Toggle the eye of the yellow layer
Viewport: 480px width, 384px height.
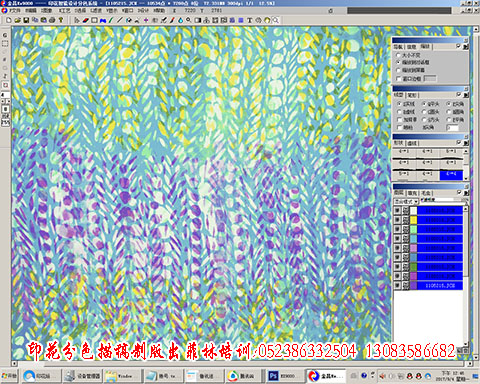pyautogui.click(x=397, y=220)
